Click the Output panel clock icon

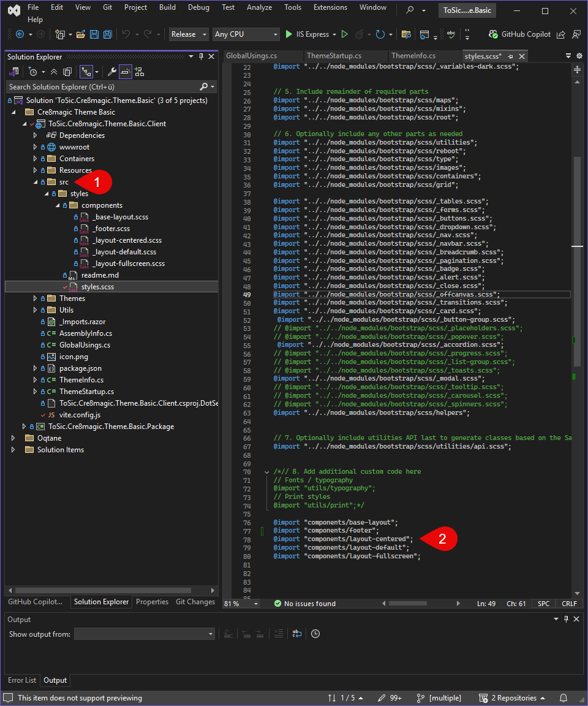click(x=315, y=634)
